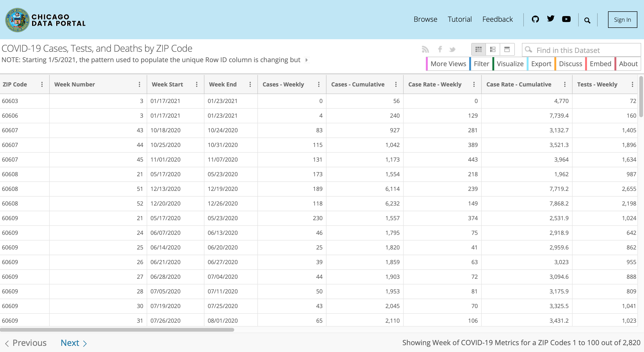
Task: Open the Filter tab
Action: click(481, 64)
